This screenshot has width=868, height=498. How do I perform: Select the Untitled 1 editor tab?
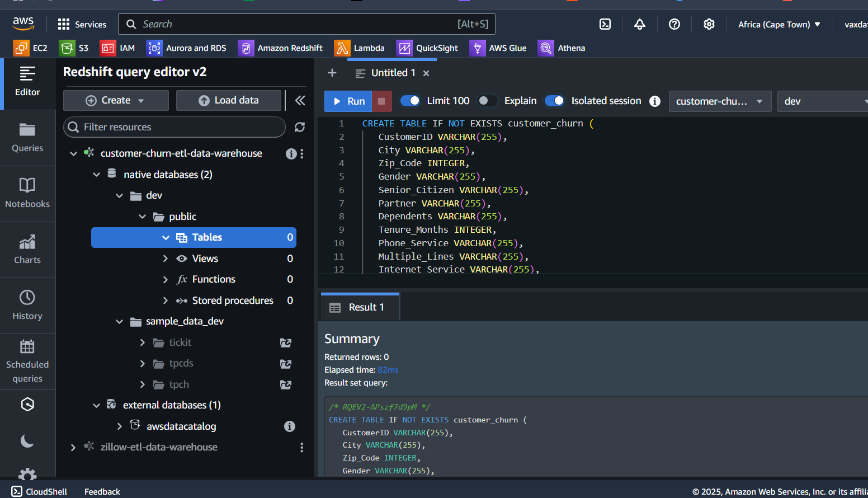pos(386,73)
